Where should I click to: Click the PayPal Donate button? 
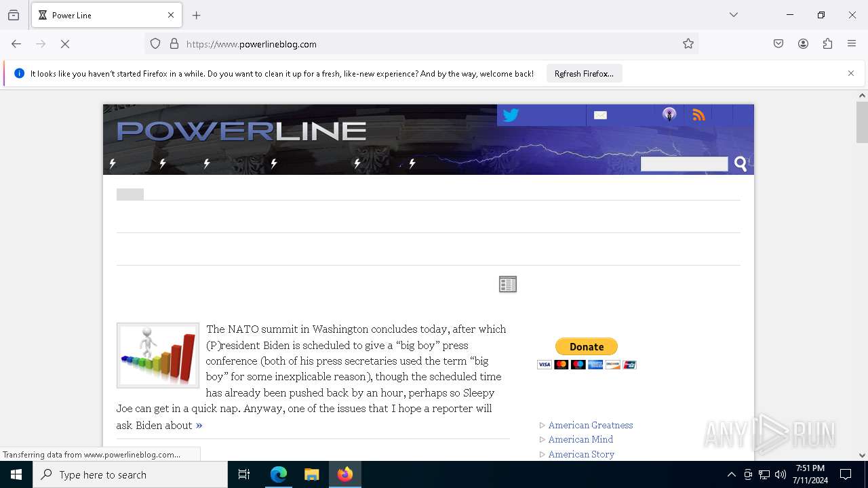[587, 346]
